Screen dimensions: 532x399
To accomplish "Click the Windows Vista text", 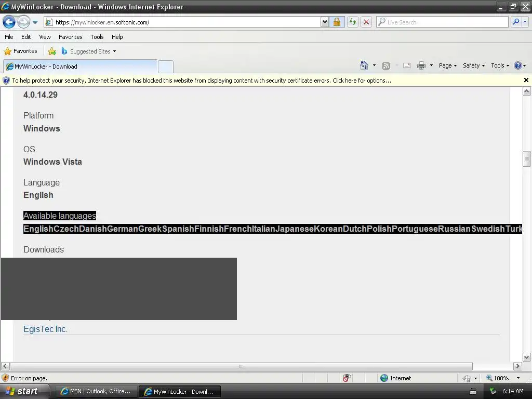I will (x=52, y=162).
